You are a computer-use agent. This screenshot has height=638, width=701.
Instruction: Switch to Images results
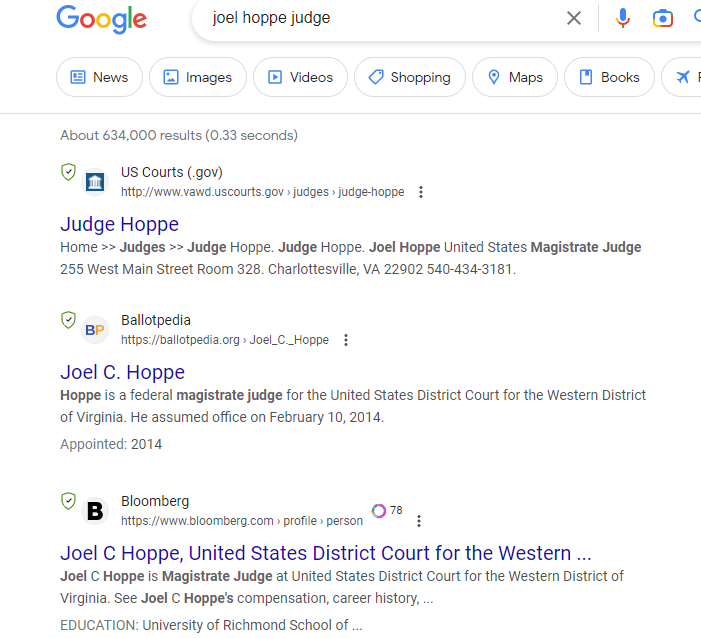click(198, 77)
